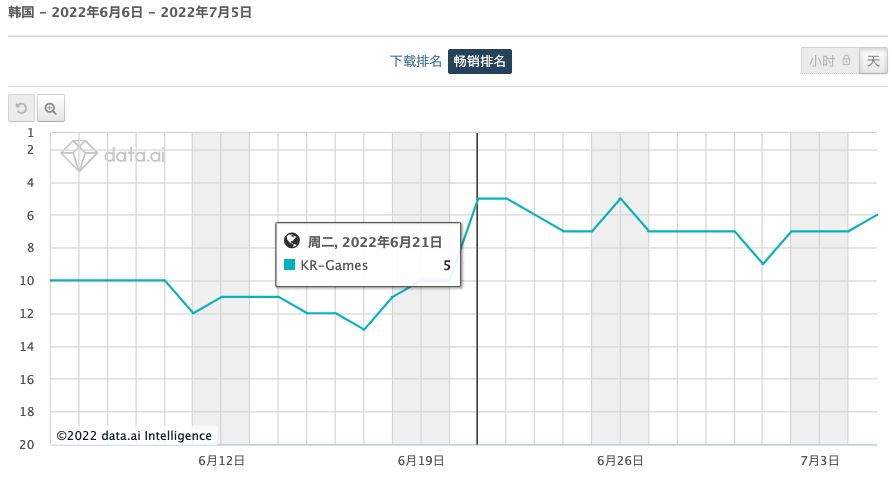Image resolution: width=892 pixels, height=477 pixels.
Task: Click the 7月3日 x-axis label
Action: pyautogui.click(x=820, y=461)
